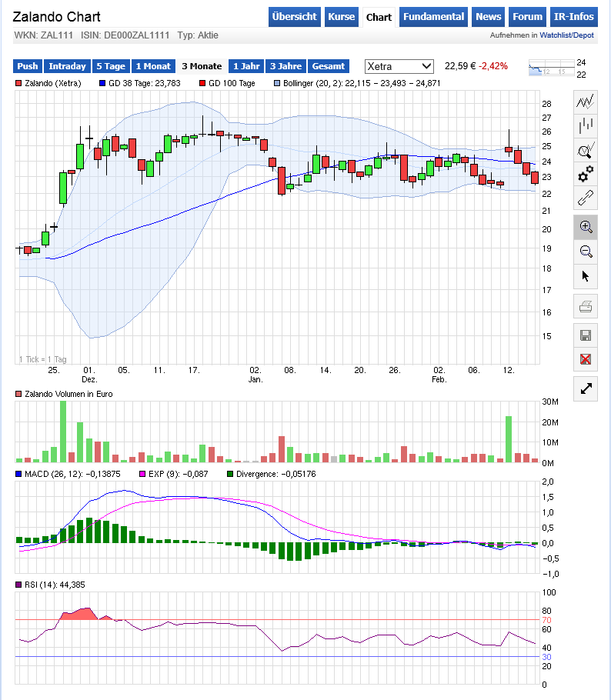Click the chain link icon
The width and height of the screenshot is (611, 700).
click(x=585, y=198)
